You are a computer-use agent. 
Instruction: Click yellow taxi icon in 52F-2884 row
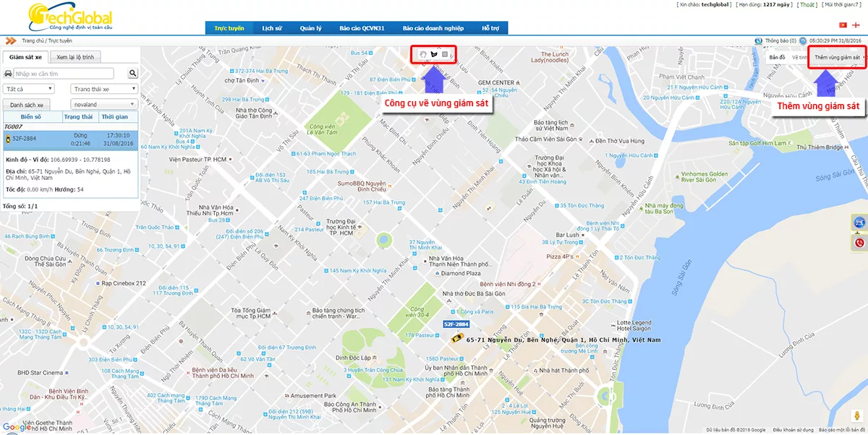[x=8, y=139]
